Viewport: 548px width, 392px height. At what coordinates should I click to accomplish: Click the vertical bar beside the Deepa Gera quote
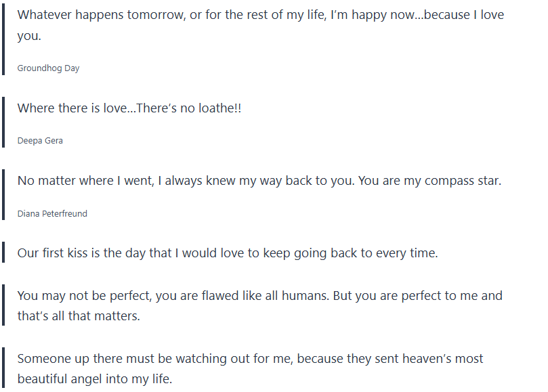click(4, 122)
